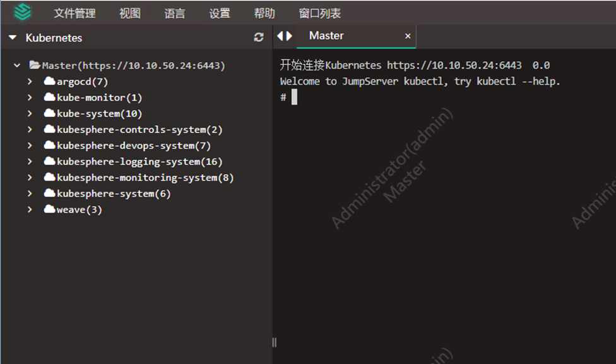Select argocd(7) in the tree
Image resolution: width=616 pixels, height=364 pixels.
(82, 81)
